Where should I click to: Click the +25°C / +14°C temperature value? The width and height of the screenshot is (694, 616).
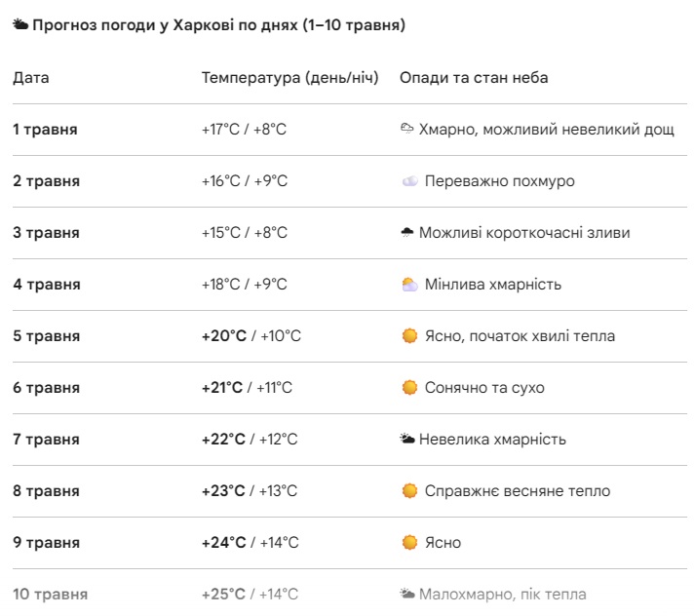coord(250,595)
